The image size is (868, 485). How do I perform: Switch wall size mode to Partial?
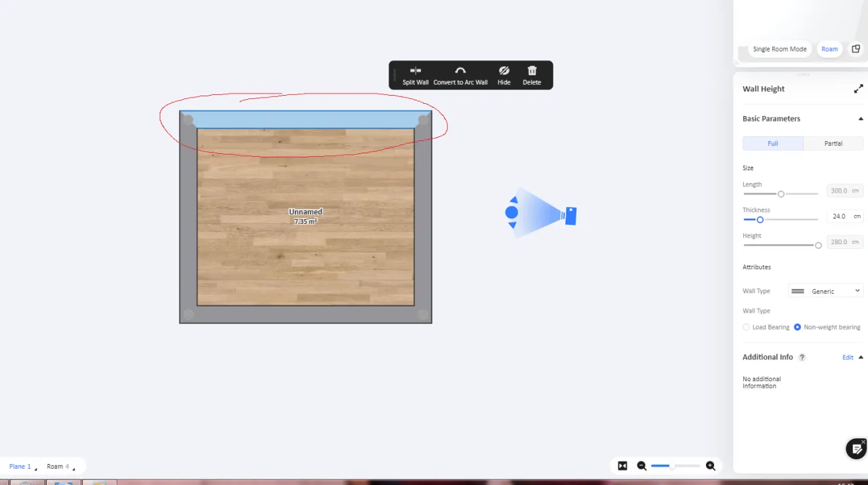pos(833,143)
